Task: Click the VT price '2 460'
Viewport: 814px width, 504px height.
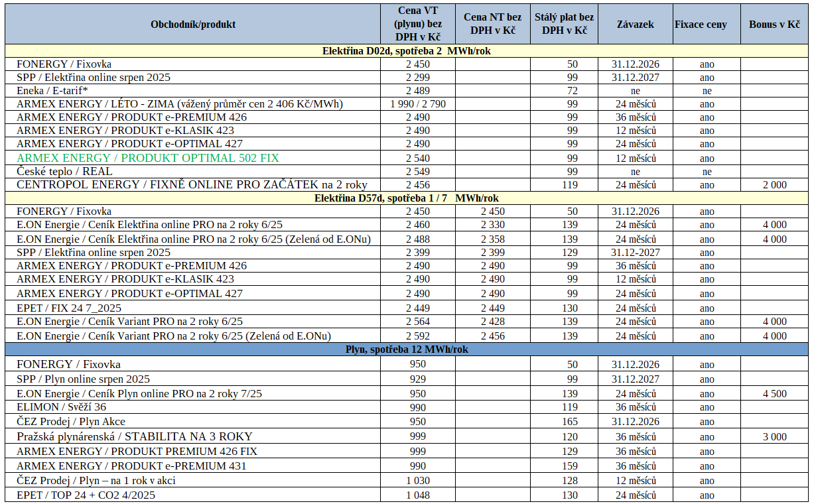Action: click(x=418, y=225)
